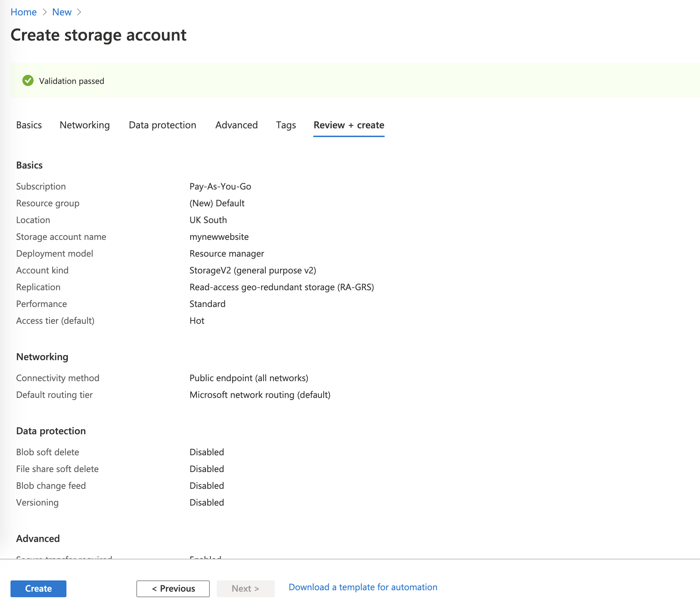Click the Disabled value for Blob soft delete
The width and height of the screenshot is (700, 607).
tap(207, 452)
